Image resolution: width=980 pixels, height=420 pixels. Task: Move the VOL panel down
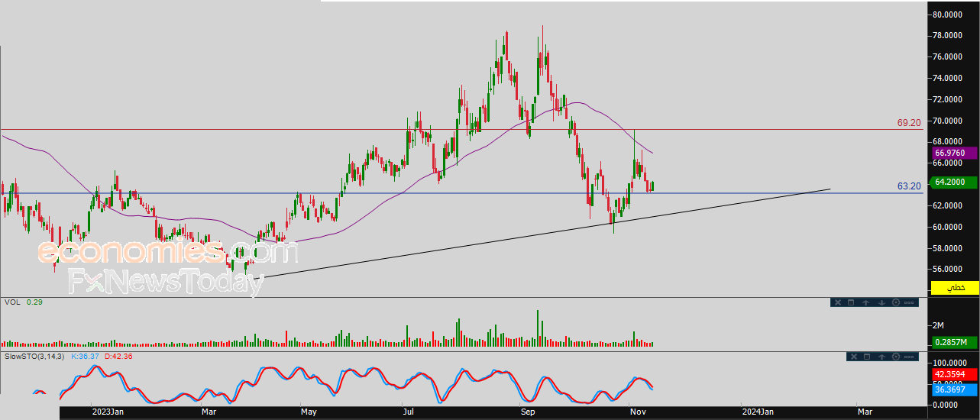pyautogui.click(x=881, y=302)
